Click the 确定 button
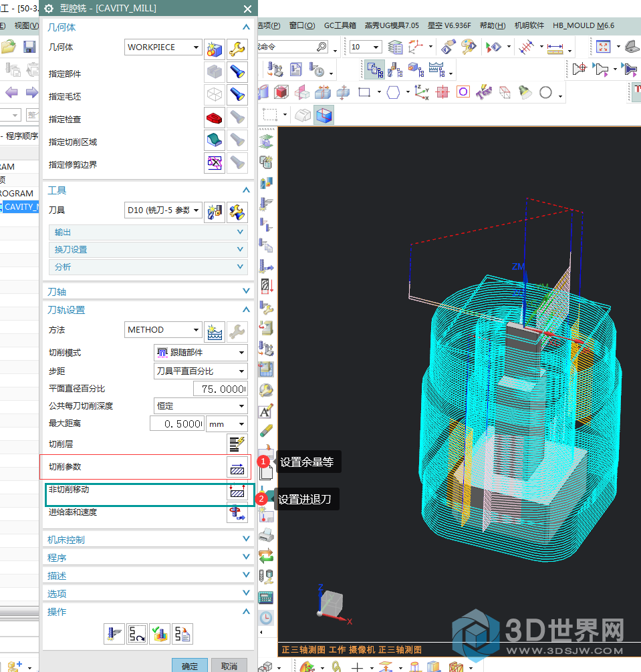 [190, 665]
